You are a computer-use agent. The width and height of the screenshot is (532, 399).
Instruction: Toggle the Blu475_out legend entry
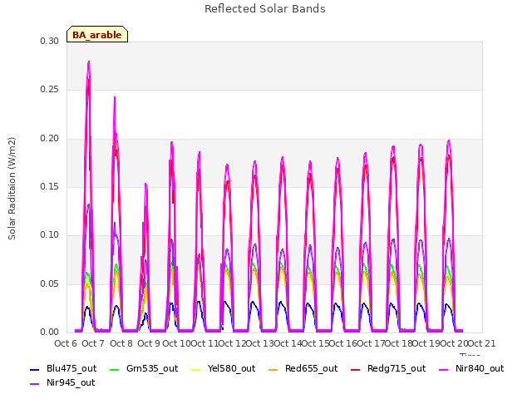(63, 369)
